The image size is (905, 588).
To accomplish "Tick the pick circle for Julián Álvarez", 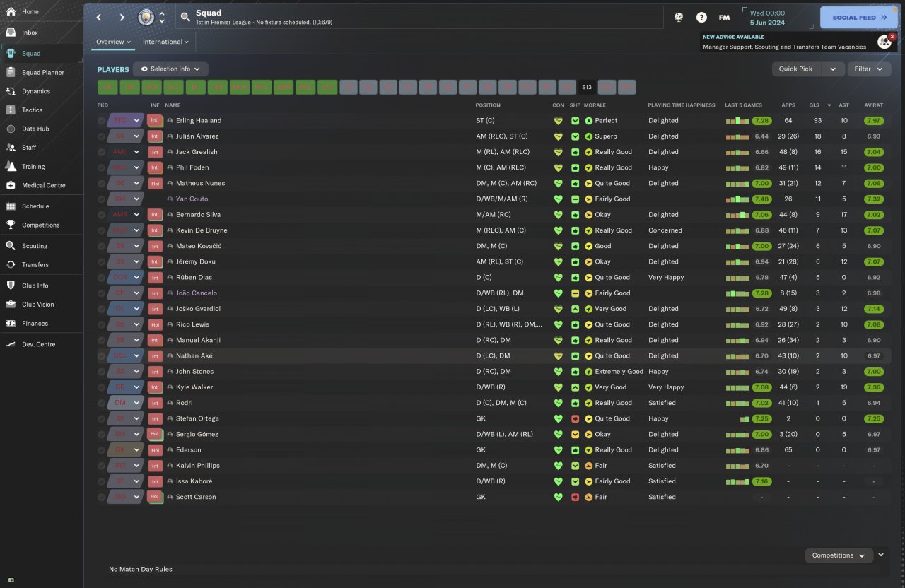I will click(101, 136).
